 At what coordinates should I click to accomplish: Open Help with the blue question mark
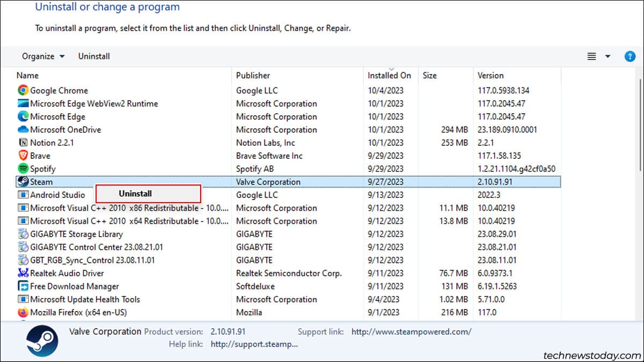(630, 56)
